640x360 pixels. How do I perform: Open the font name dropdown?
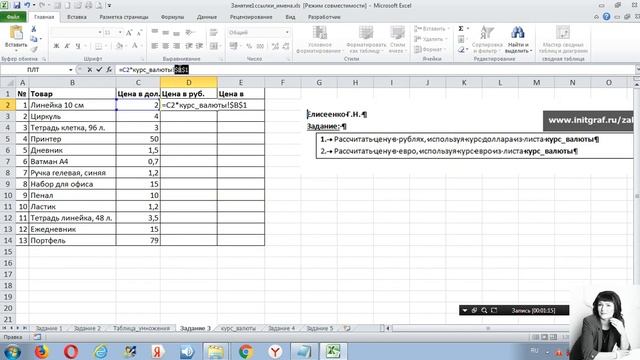coord(100,32)
